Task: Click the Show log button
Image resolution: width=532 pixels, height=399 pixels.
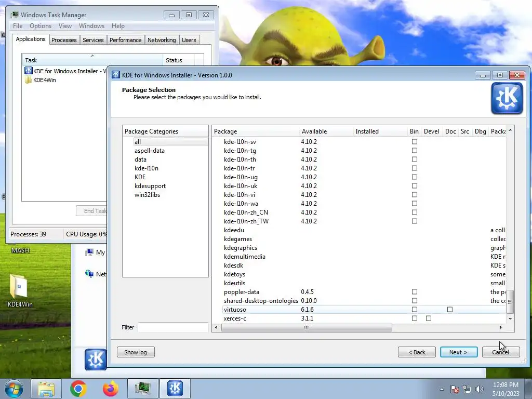Action: coord(136,352)
